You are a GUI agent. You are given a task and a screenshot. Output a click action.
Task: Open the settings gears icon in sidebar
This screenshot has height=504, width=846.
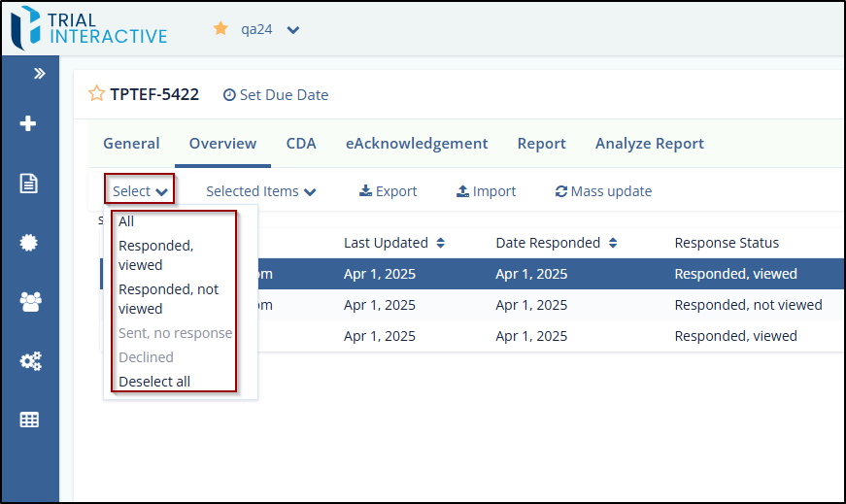pyautogui.click(x=29, y=361)
